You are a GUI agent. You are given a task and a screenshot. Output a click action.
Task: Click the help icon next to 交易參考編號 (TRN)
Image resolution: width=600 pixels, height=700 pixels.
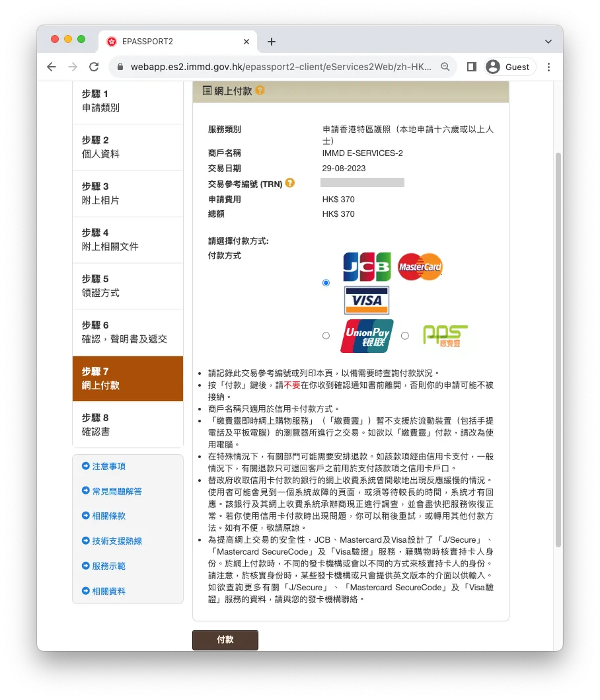click(289, 183)
